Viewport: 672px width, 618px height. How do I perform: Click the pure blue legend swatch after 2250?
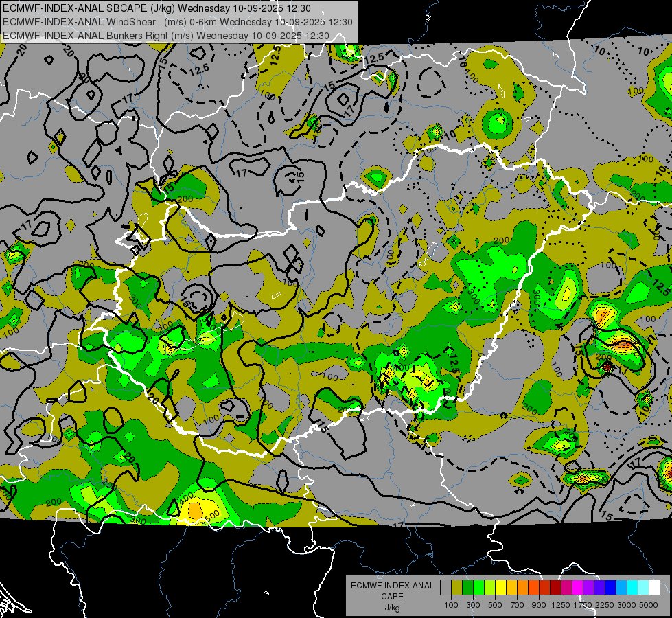(x=611, y=588)
